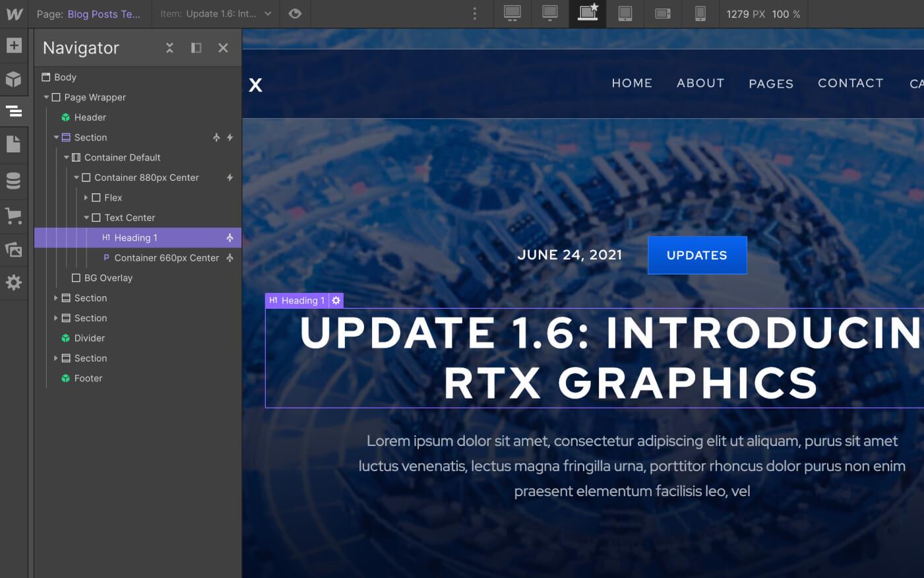Click the PAGES nav link
This screenshot has height=578, width=924.
pyautogui.click(x=771, y=84)
